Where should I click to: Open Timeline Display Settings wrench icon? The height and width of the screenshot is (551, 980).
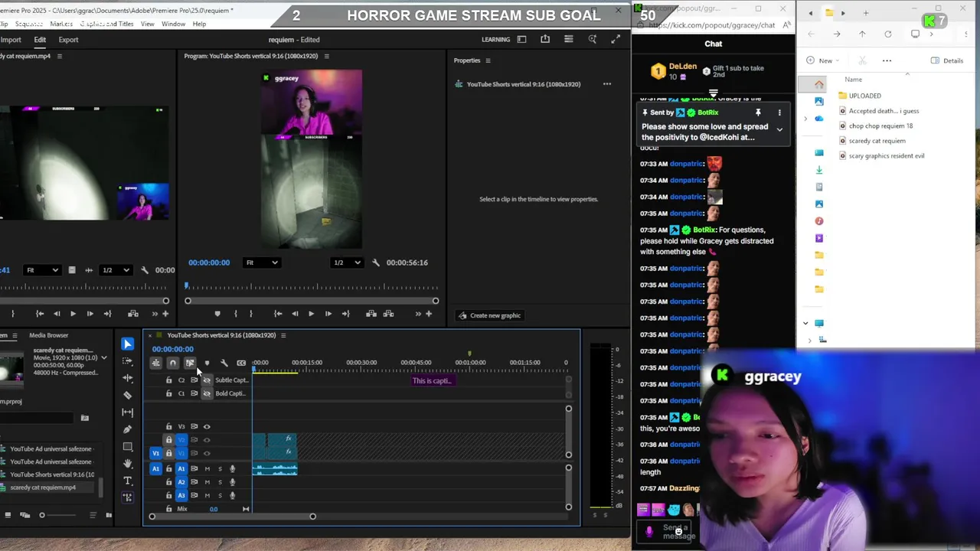coord(224,363)
